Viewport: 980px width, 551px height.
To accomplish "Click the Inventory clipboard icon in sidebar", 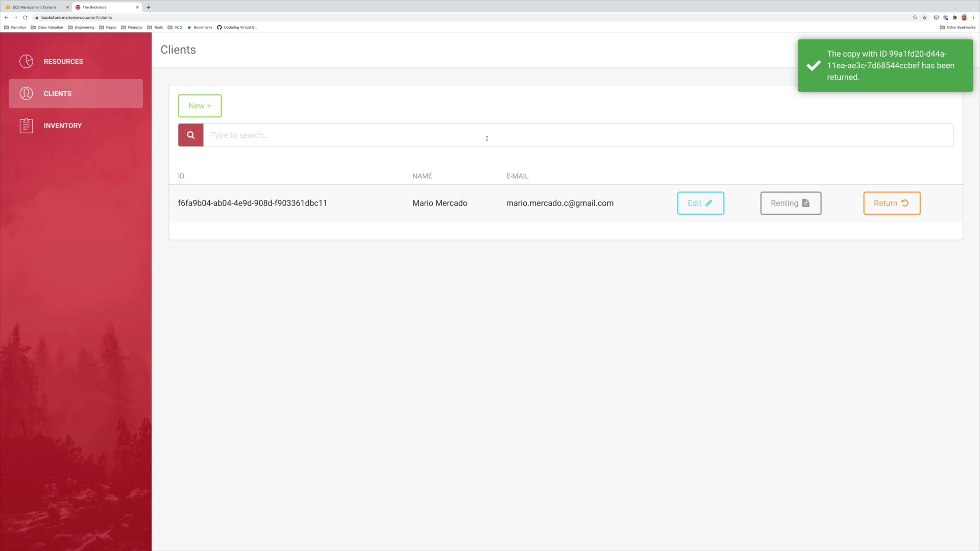I will 26,126.
